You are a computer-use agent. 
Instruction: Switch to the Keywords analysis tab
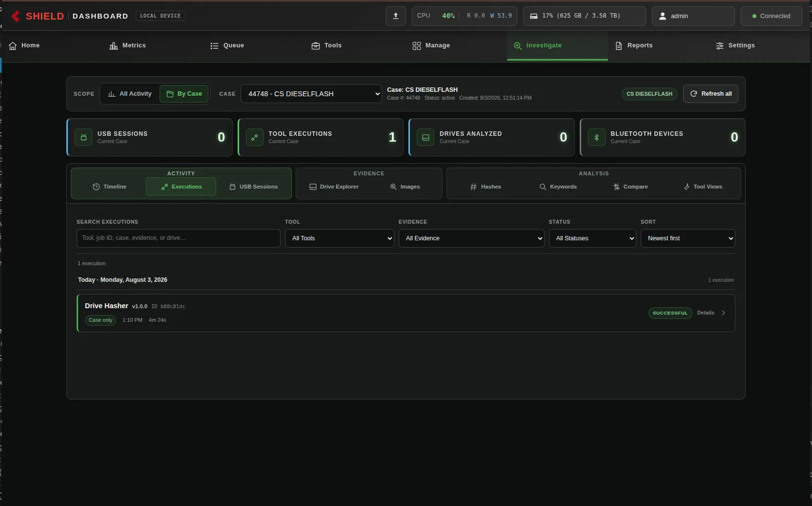pyautogui.click(x=558, y=187)
